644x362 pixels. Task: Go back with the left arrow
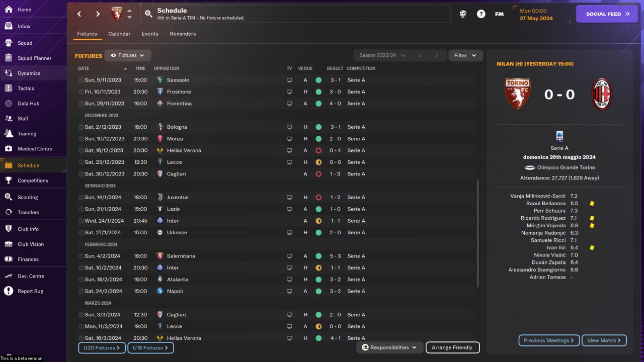pos(79,14)
